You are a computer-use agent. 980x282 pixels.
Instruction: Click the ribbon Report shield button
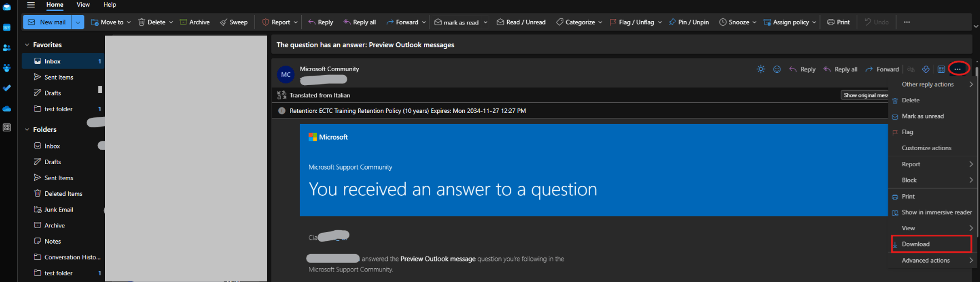(x=276, y=22)
